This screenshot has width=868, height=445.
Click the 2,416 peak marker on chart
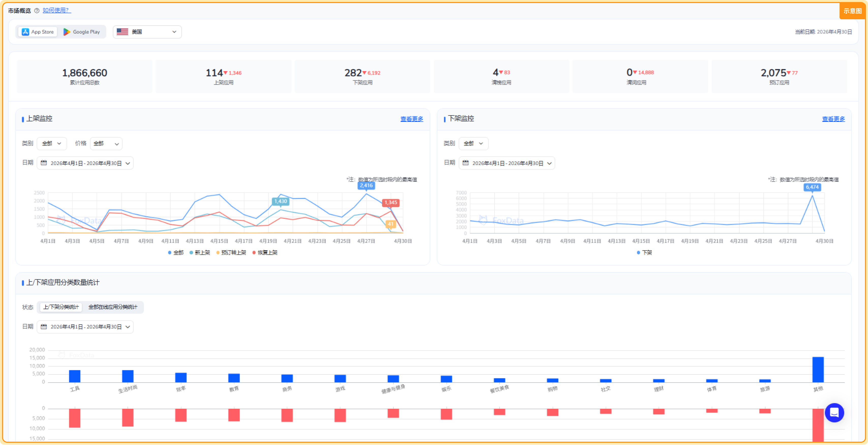click(x=366, y=186)
